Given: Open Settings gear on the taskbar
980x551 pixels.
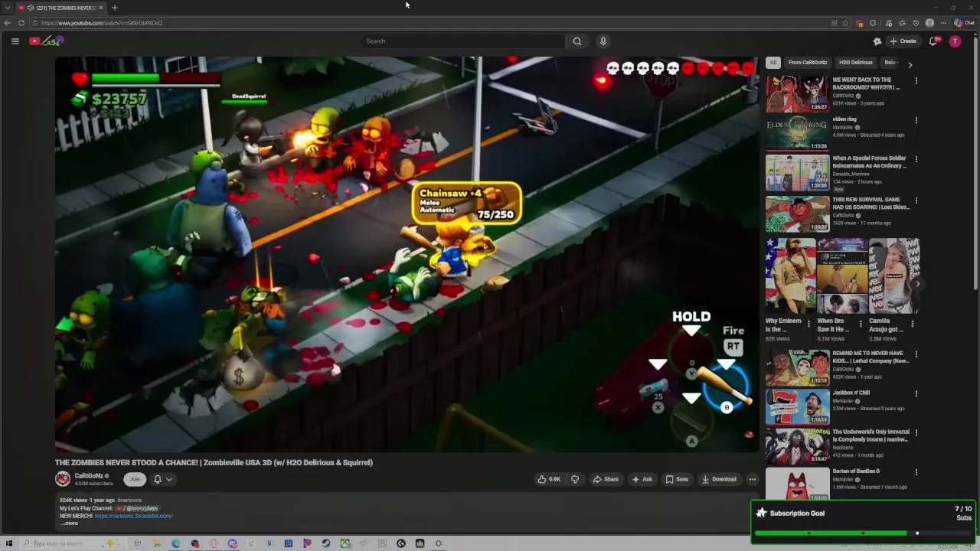Looking at the screenshot, I should (439, 543).
